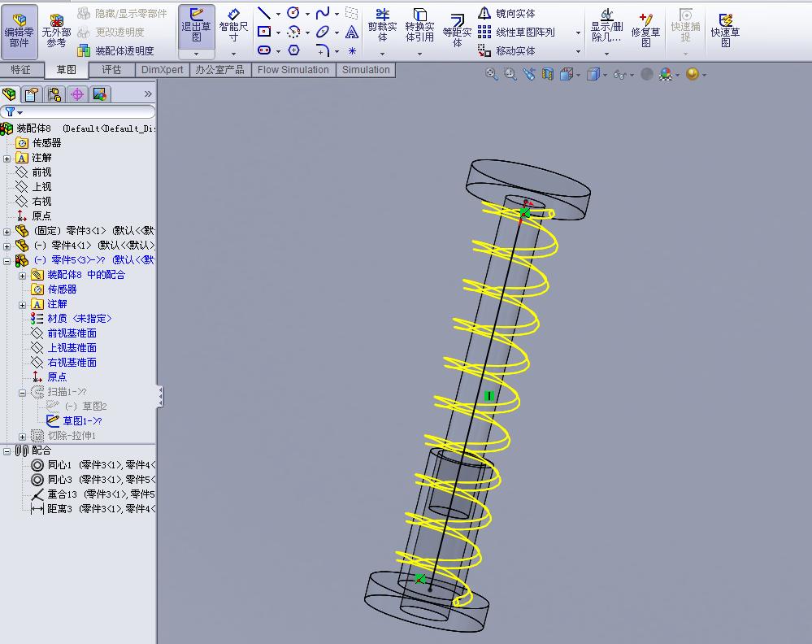Select the Slot sketch tool
The width and height of the screenshot is (812, 644).
(264, 50)
